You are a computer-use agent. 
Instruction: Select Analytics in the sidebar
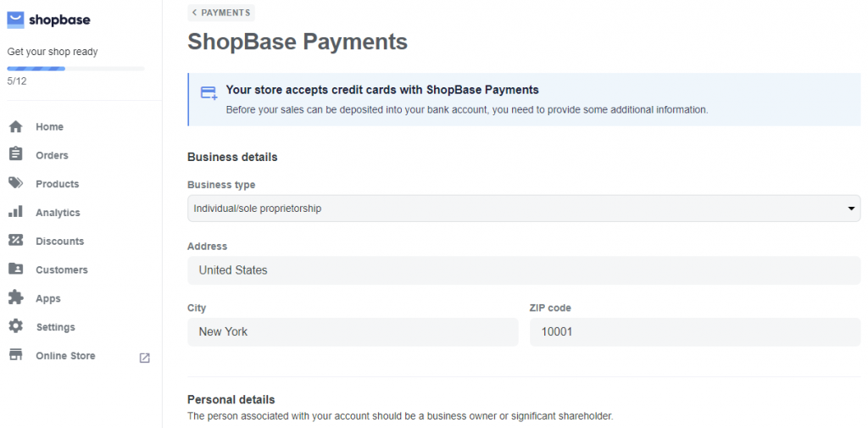(x=58, y=213)
